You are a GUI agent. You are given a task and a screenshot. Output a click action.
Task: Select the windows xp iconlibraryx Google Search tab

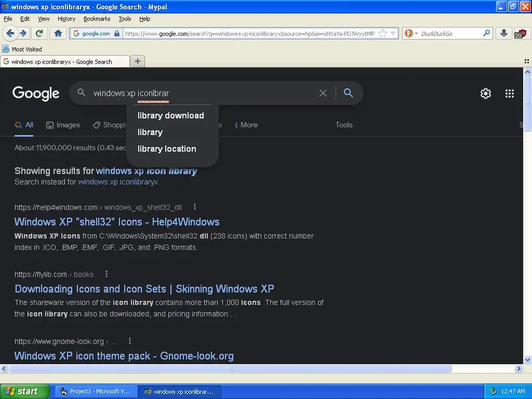(64, 61)
